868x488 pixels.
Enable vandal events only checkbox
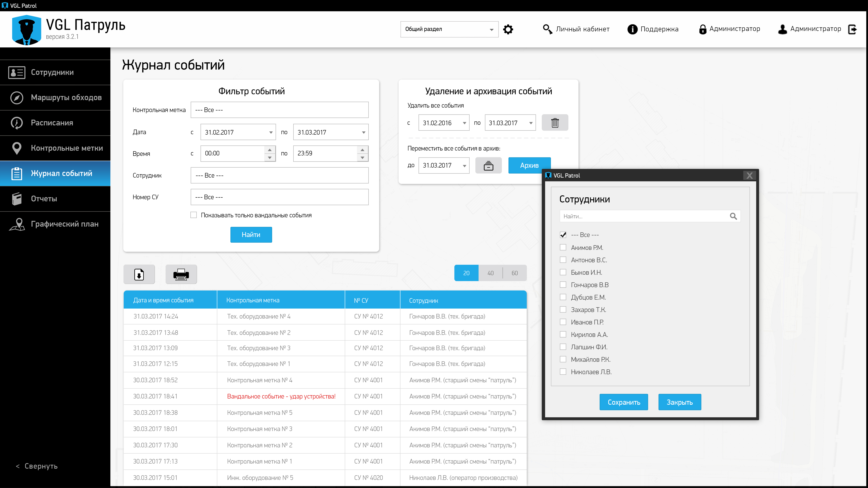pos(194,215)
